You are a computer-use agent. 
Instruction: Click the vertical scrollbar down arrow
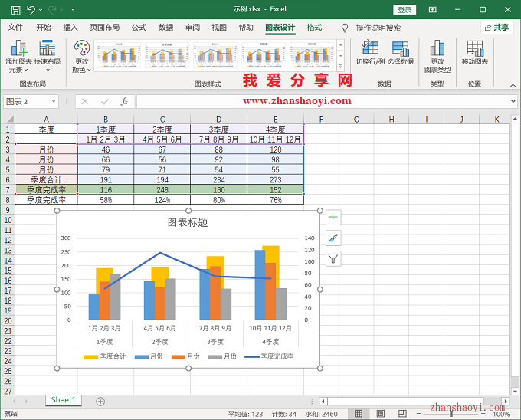click(x=515, y=391)
